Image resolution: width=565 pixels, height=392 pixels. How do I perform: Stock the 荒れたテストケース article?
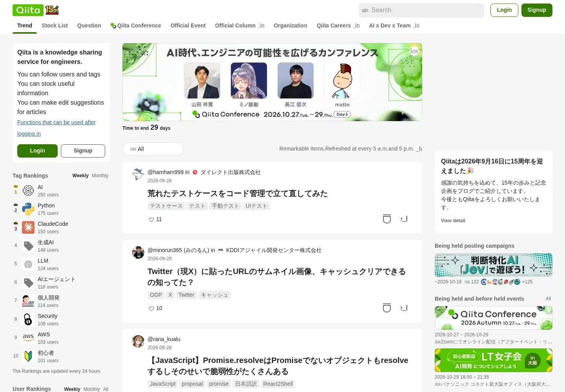(387, 219)
